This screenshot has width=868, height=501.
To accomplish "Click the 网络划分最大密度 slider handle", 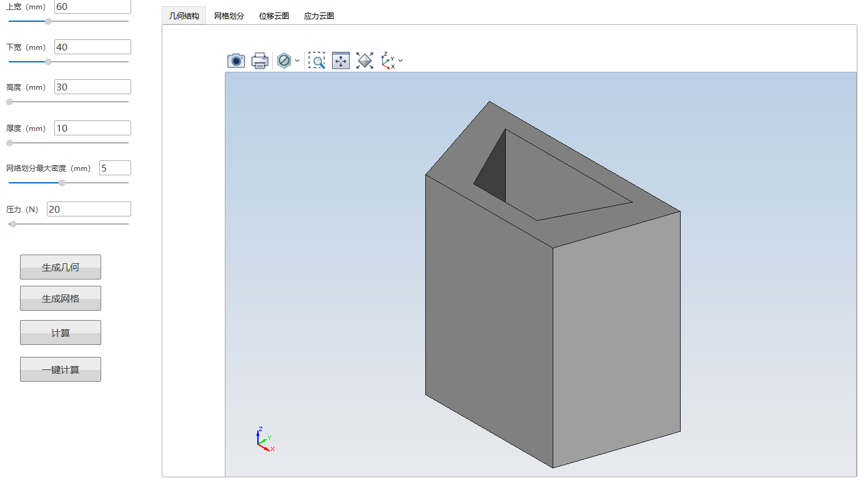I will (62, 183).
